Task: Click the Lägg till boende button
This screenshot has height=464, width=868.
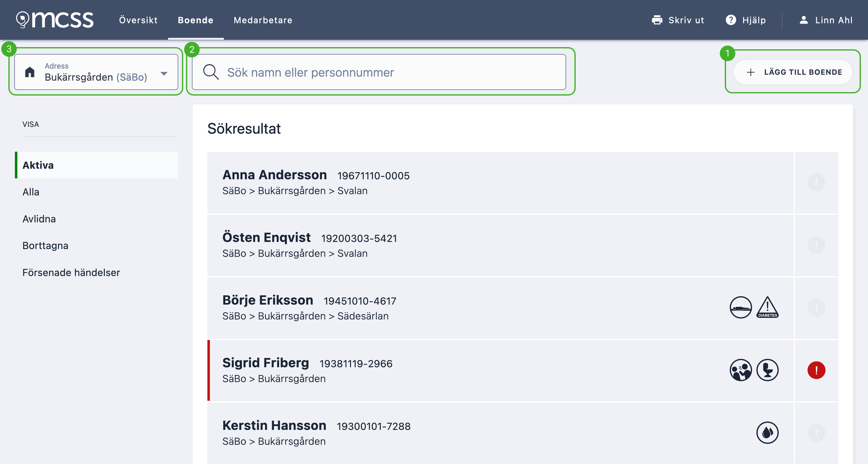Action: pyautogui.click(x=793, y=72)
